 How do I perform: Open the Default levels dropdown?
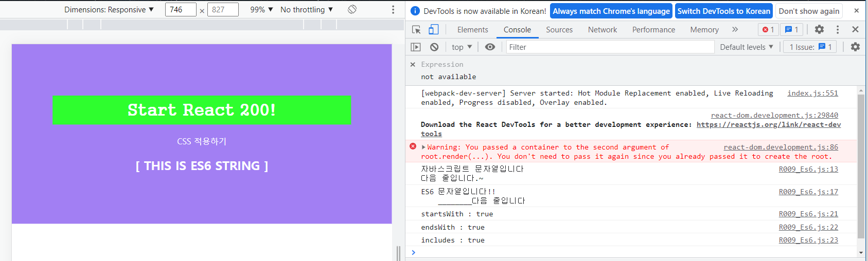pyautogui.click(x=746, y=47)
